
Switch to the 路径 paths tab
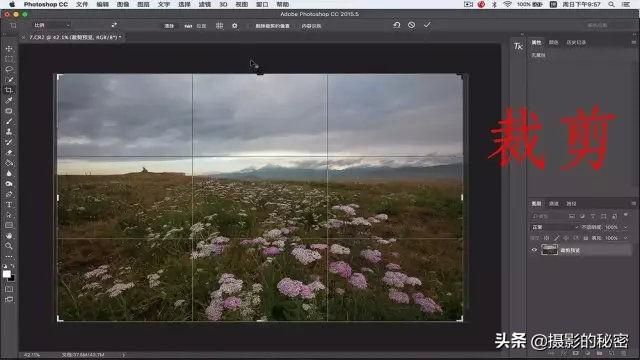point(571,204)
